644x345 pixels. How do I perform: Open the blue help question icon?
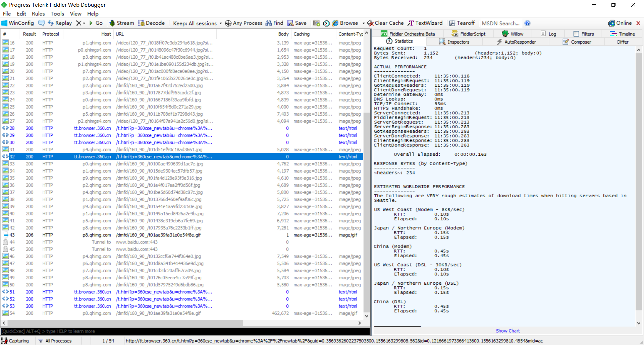[528, 23]
